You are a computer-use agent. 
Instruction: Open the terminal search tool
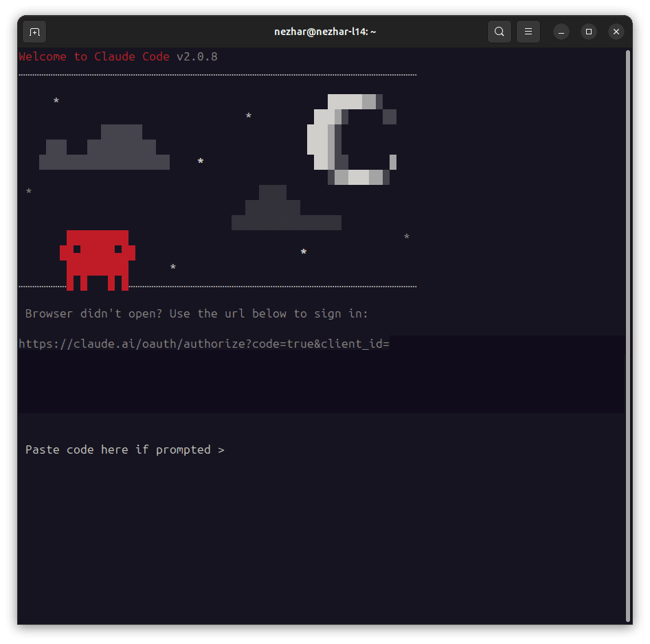(x=499, y=32)
